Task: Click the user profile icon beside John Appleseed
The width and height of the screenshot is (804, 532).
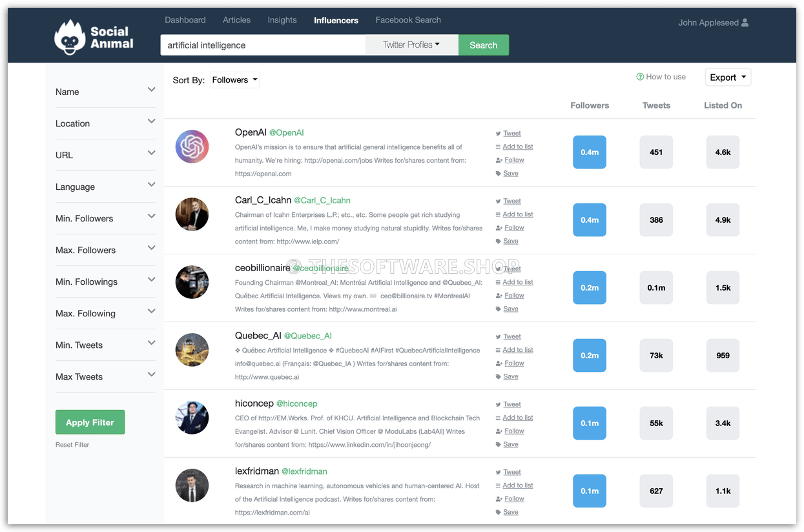Action: (745, 23)
